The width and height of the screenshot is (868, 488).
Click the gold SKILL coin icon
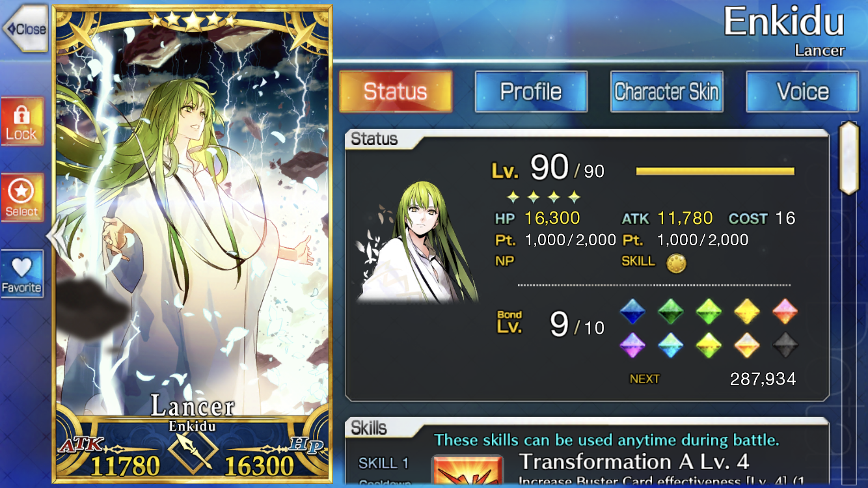coord(676,263)
